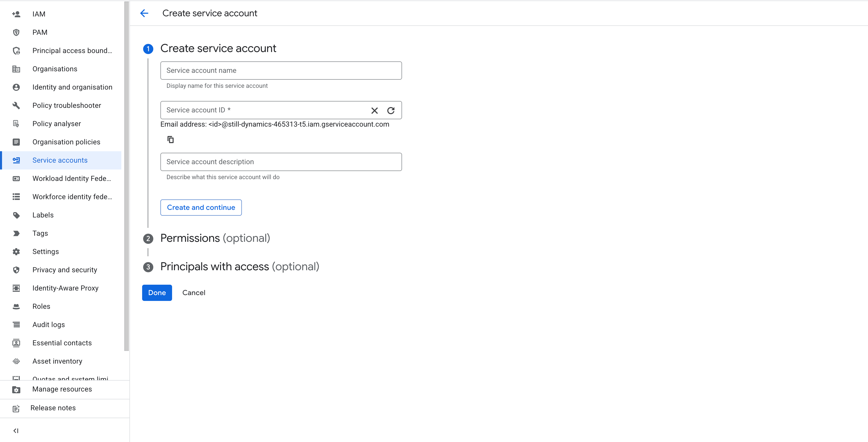Cancel the service account creation

click(194, 292)
